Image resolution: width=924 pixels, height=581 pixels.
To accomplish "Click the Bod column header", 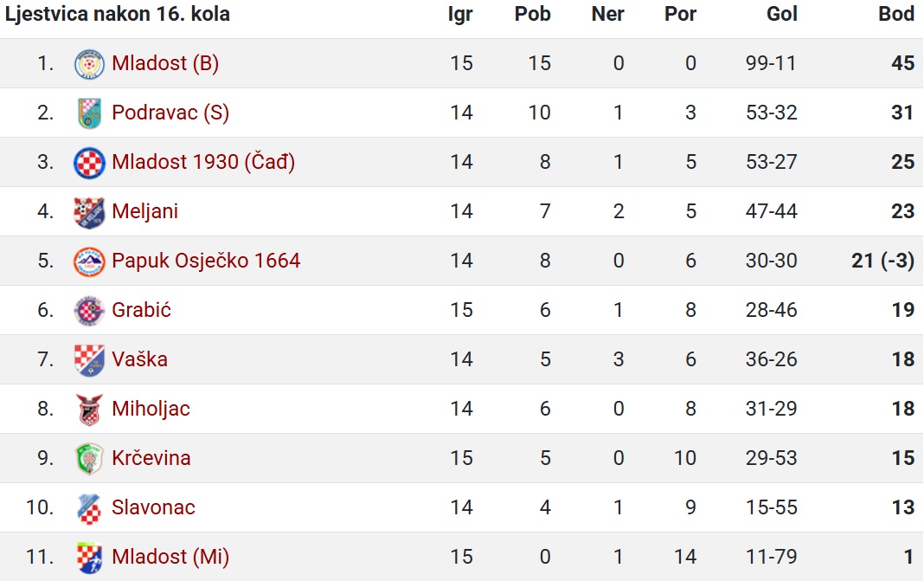I will (x=896, y=14).
